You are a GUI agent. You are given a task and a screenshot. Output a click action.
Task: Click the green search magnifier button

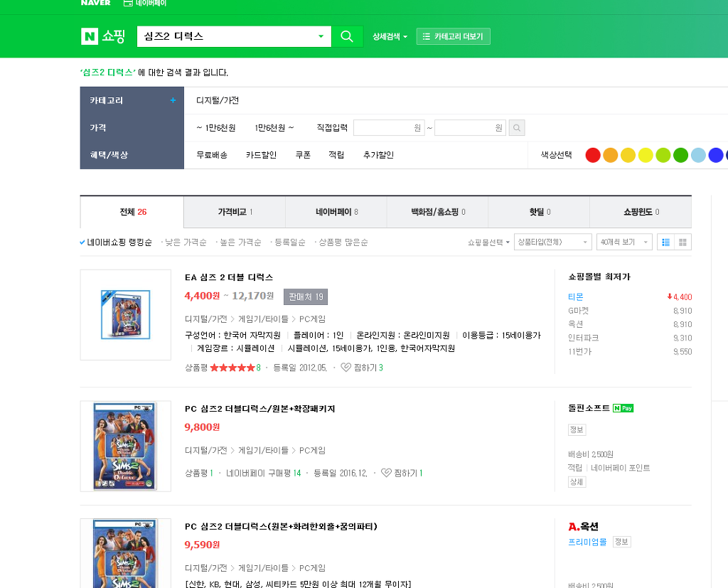click(x=347, y=36)
